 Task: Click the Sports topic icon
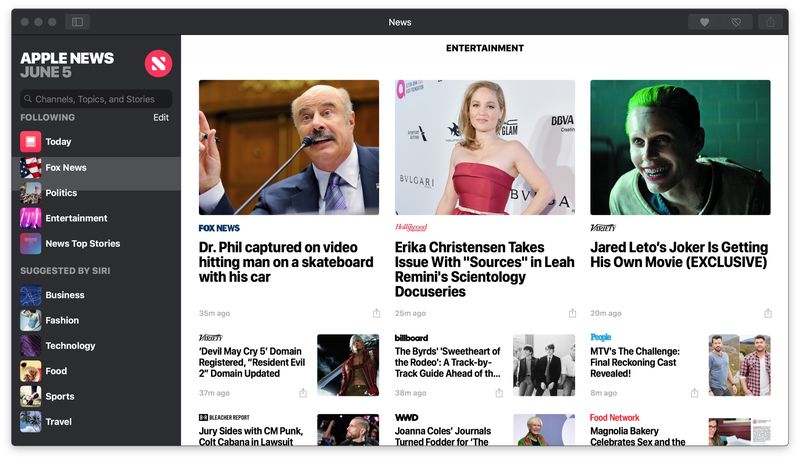(31, 396)
